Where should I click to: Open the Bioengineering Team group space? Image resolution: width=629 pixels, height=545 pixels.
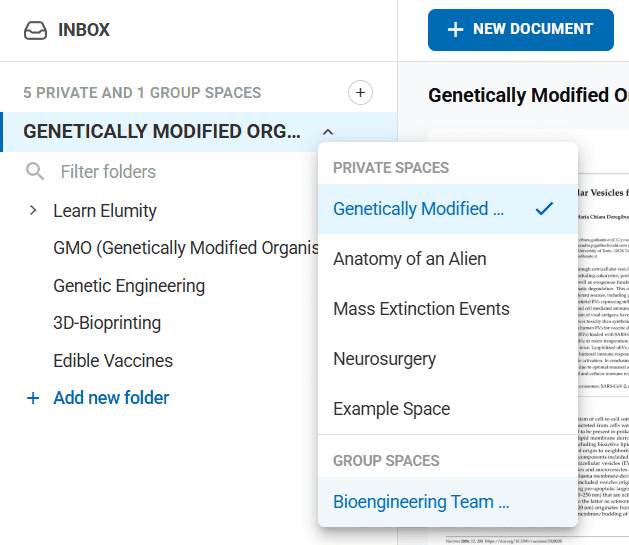click(x=421, y=502)
